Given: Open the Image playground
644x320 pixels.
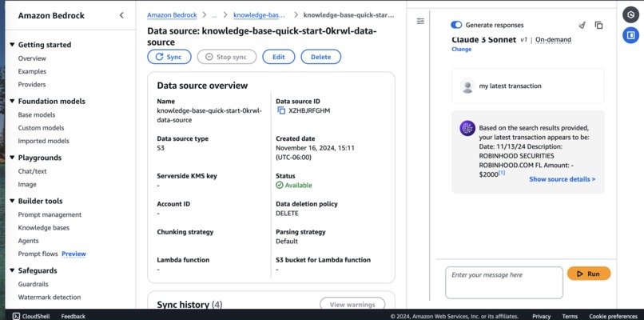Looking at the screenshot, I should pos(27,184).
